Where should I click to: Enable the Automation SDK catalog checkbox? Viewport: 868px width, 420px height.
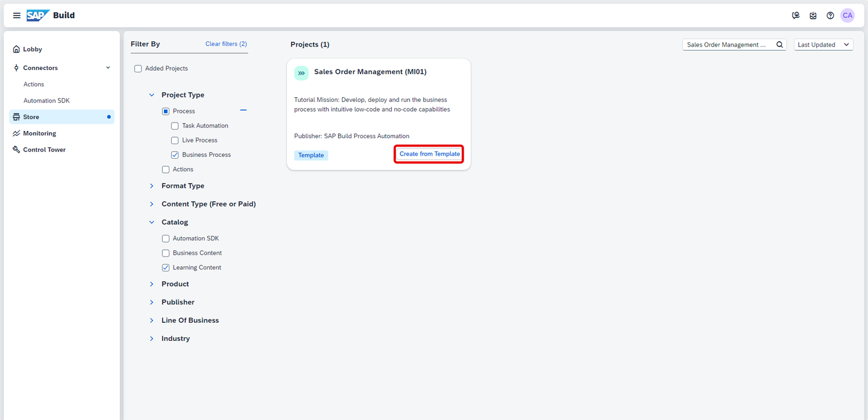pyautogui.click(x=166, y=239)
